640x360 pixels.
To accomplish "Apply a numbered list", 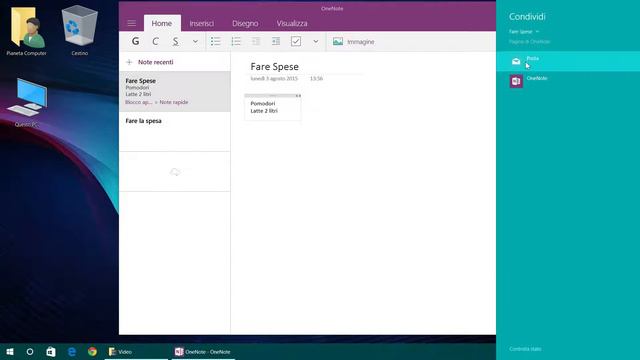I will point(236,41).
